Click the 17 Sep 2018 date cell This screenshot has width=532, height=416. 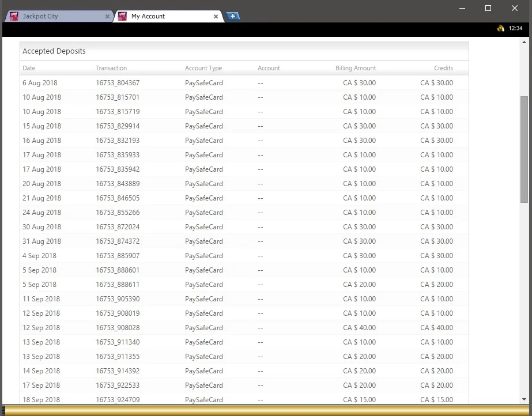[41, 385]
